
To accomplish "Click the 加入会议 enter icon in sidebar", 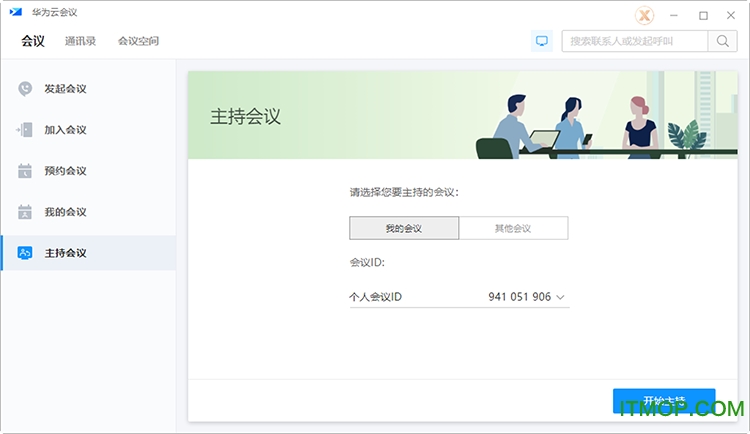I will 25,130.
